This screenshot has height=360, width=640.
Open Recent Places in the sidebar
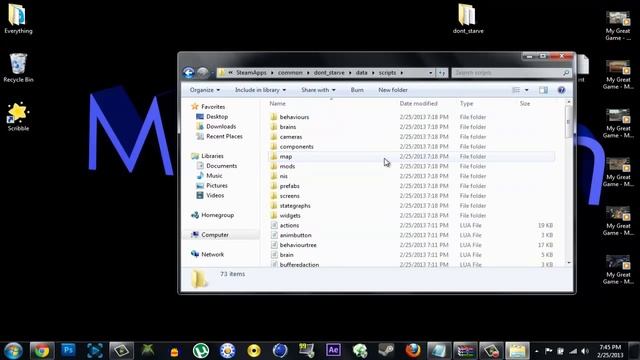point(220,136)
